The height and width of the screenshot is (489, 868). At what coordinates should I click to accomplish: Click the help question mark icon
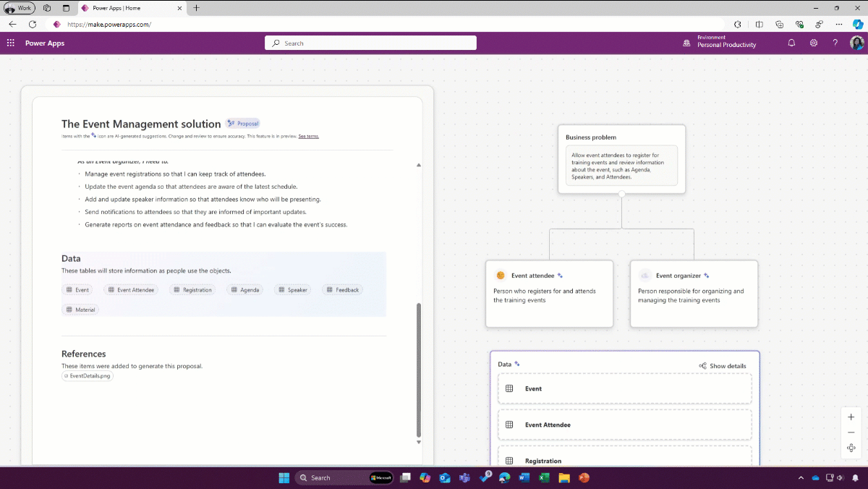[835, 43]
